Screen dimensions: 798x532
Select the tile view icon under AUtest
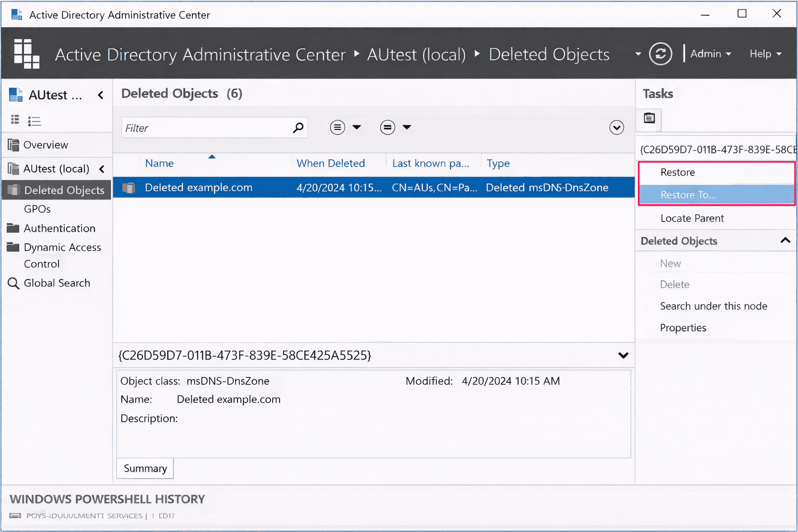pyautogui.click(x=15, y=119)
